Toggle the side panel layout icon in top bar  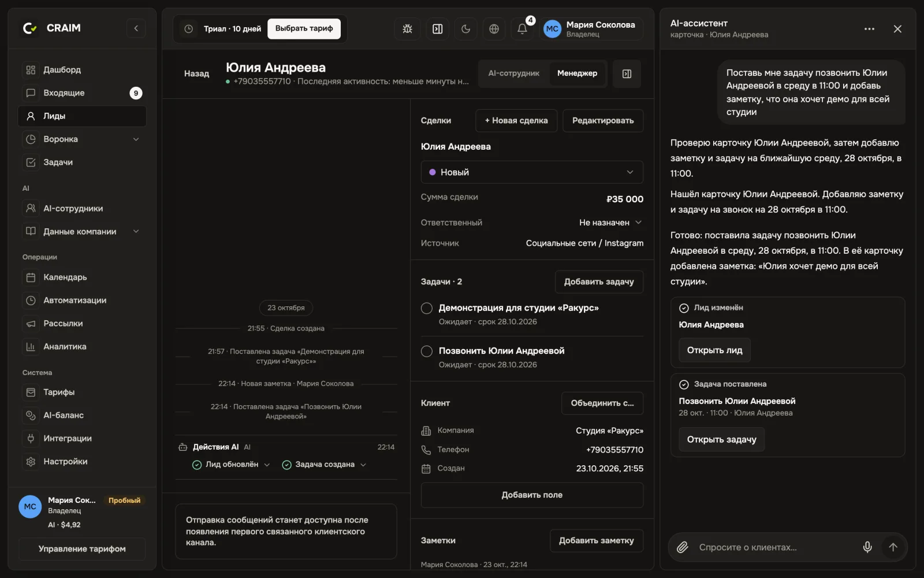pyautogui.click(x=438, y=29)
